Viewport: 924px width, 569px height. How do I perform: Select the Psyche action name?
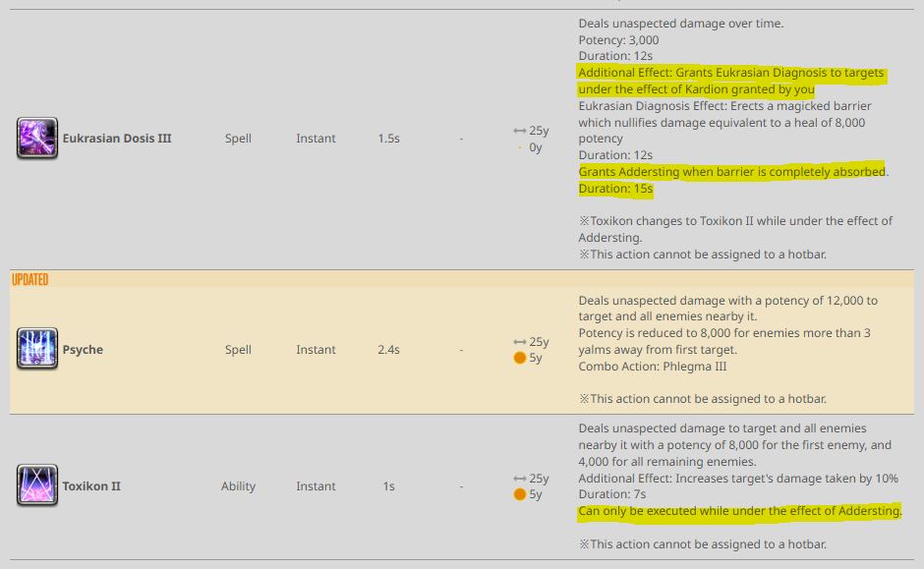[x=83, y=349]
